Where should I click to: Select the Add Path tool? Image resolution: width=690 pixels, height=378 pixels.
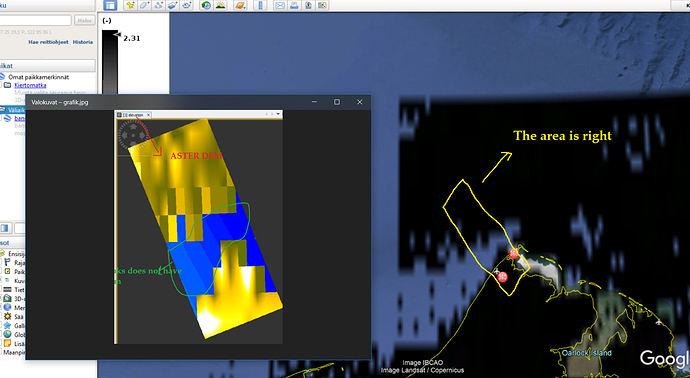(x=158, y=5)
